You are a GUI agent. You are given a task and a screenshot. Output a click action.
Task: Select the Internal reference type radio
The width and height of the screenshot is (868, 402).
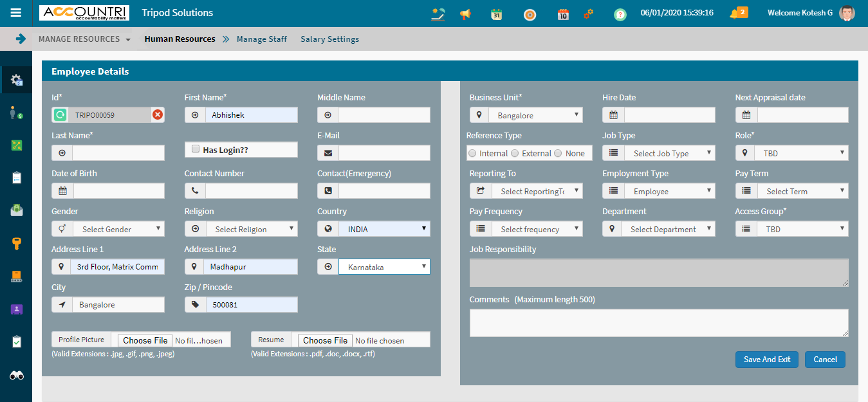pos(473,153)
